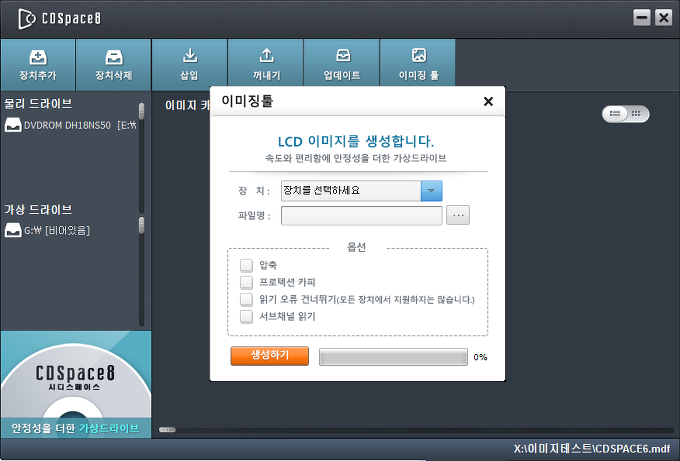Click the LCD 이미지를 생성합니다 heading
The height and width of the screenshot is (461, 680).
point(356,141)
